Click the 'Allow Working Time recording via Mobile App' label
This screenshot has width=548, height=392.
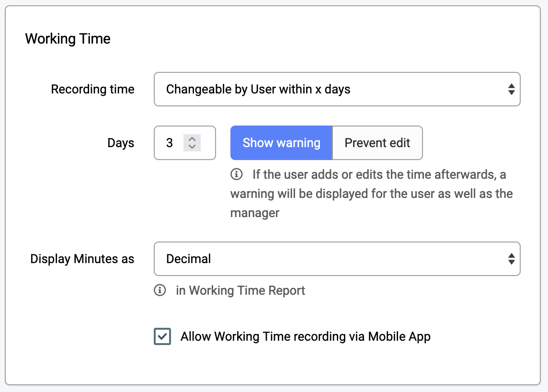306,336
